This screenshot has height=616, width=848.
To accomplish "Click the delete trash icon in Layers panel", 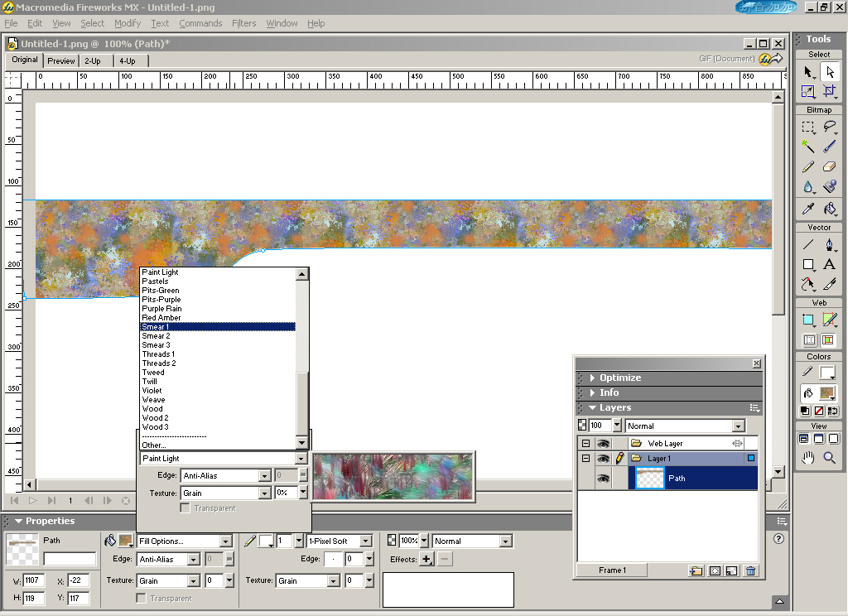I will [x=750, y=570].
